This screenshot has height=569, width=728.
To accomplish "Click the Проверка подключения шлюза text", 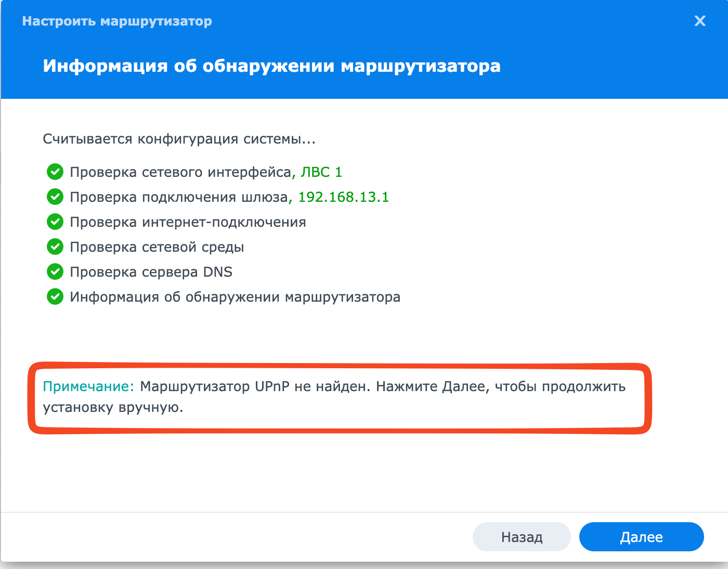I will point(179,197).
